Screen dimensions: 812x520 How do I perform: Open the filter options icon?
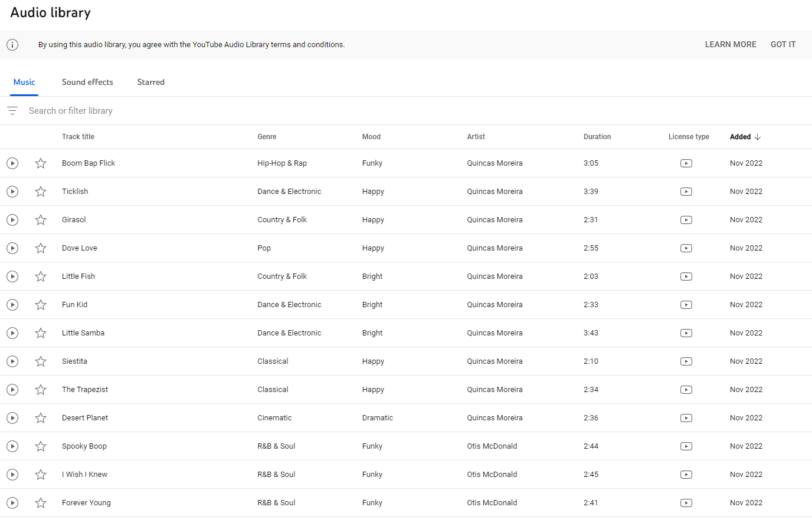[x=12, y=110]
